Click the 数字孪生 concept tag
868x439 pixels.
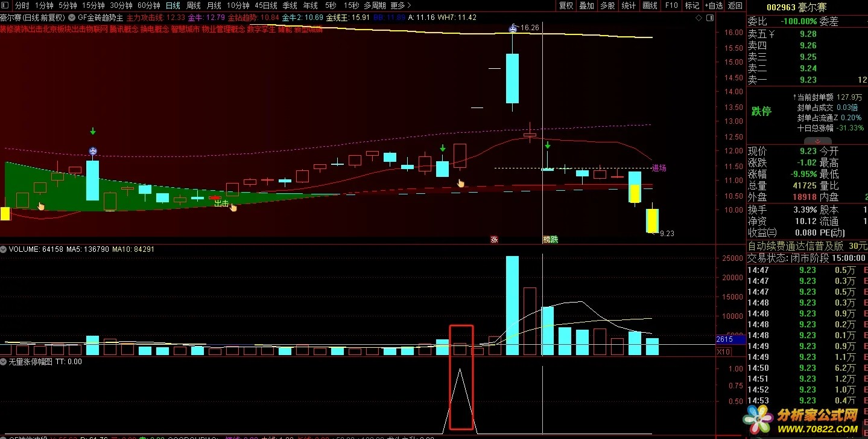pos(261,29)
